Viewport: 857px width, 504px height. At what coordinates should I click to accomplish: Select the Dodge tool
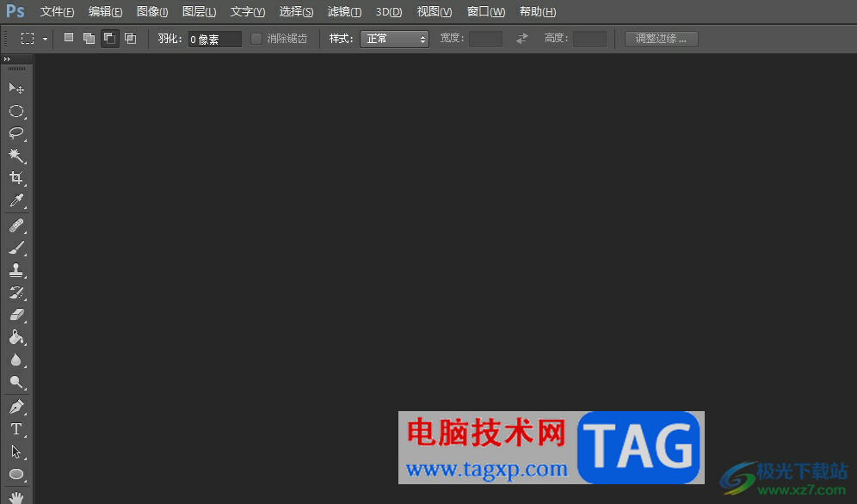pos(16,382)
